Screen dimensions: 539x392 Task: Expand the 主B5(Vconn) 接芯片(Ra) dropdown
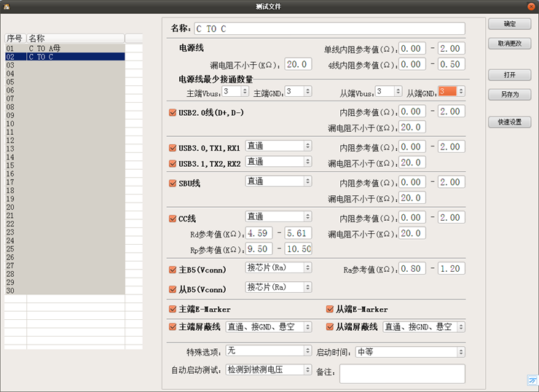pos(278,270)
